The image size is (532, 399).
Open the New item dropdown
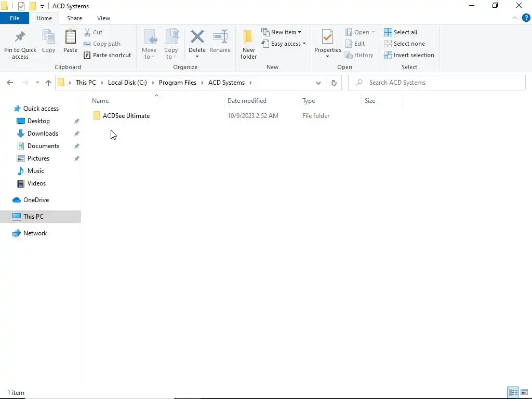point(281,32)
